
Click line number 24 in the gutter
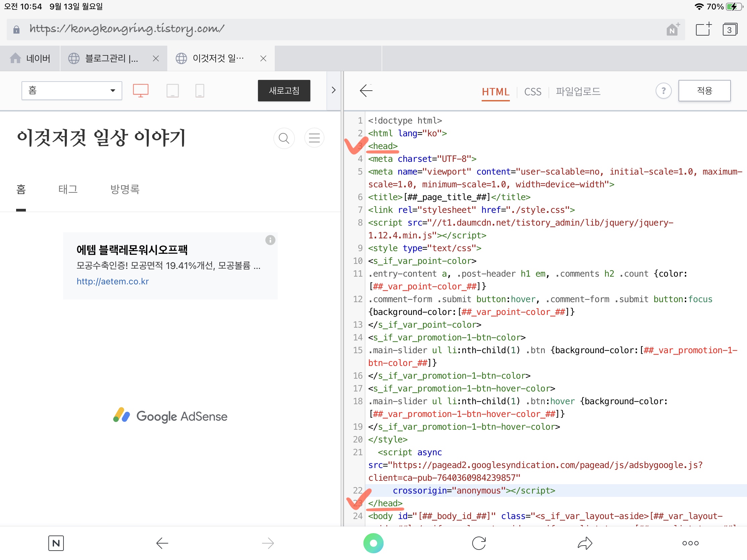click(358, 516)
